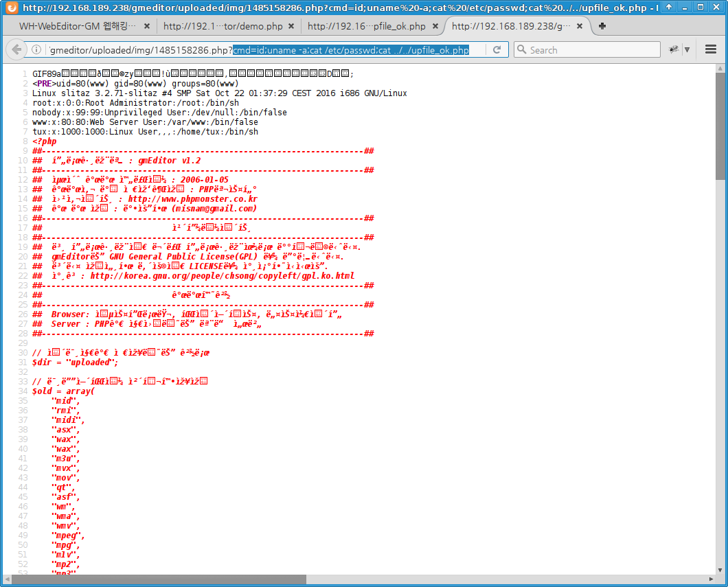
Task: Switch to the pfile_ok.php tab
Action: (x=367, y=27)
